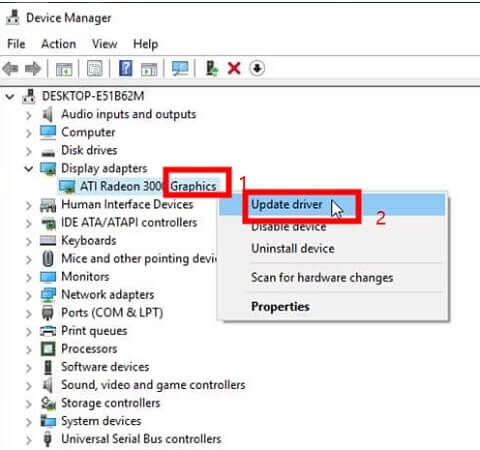Choose Scan for hardware changes in context menu
Image resolution: width=480 pixels, height=450 pixels.
click(x=332, y=278)
